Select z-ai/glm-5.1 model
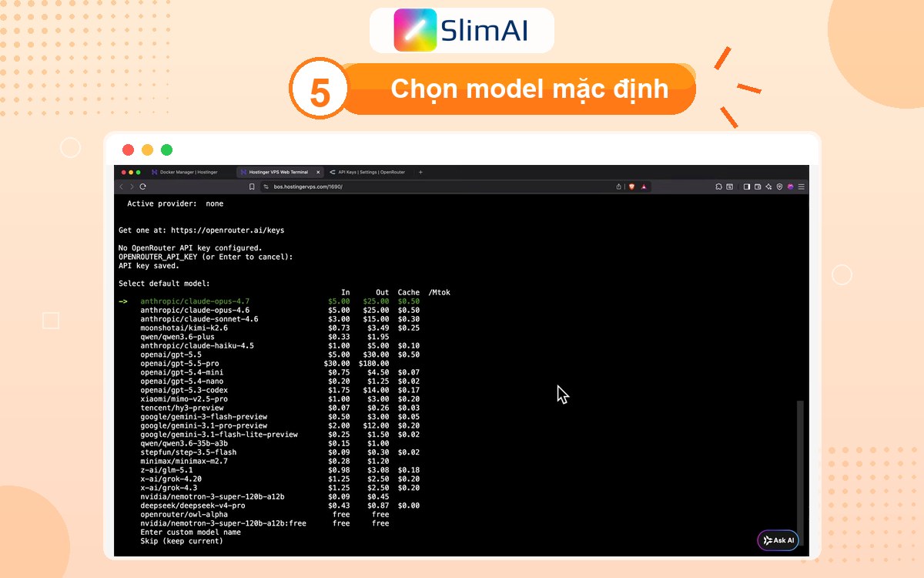This screenshot has width=924, height=578. [x=166, y=470]
